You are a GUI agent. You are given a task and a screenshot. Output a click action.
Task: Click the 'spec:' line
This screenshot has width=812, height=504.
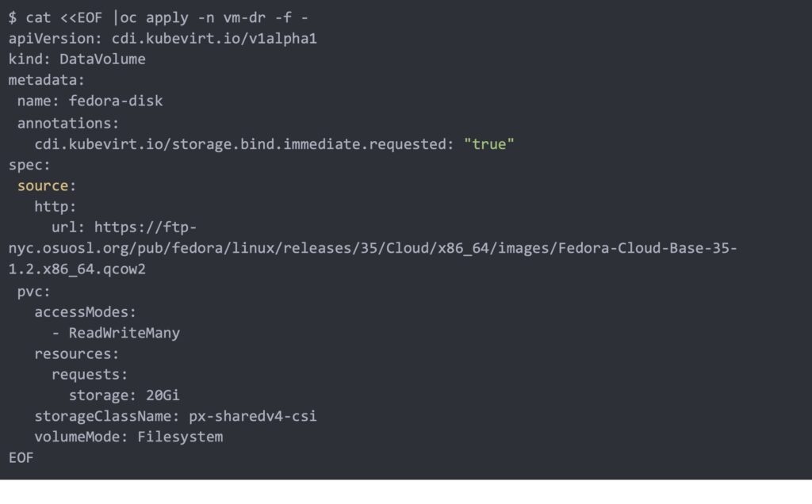tap(29, 165)
